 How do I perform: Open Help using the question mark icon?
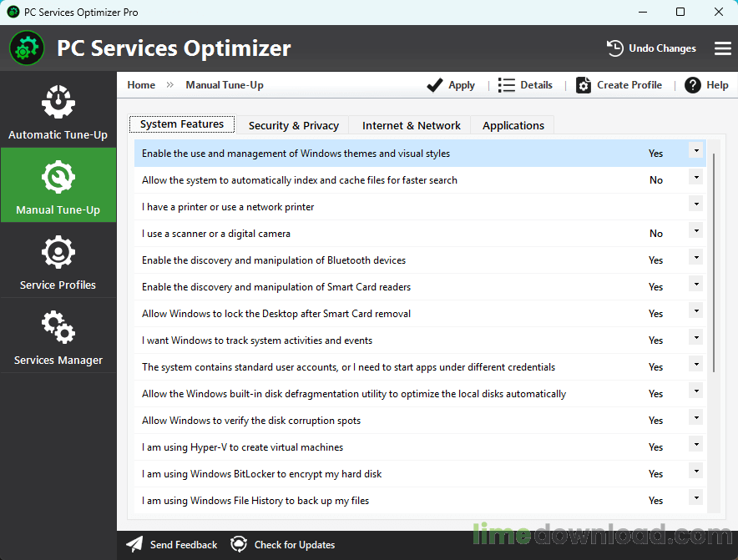[706, 84]
